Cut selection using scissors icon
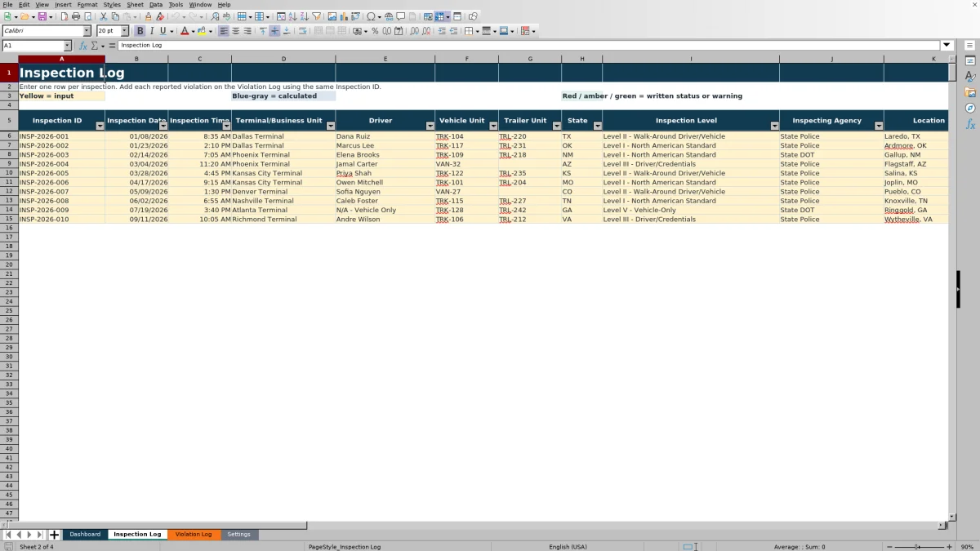 point(103,16)
